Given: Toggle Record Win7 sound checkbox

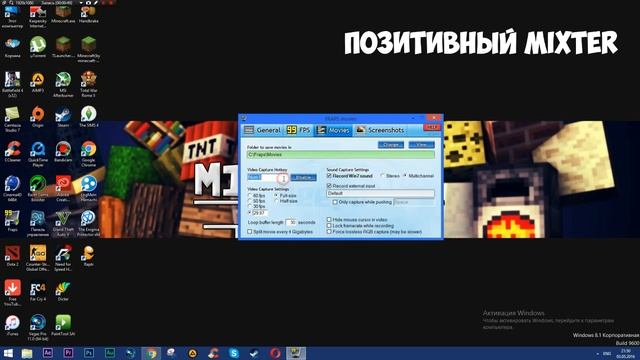Looking at the screenshot, I should point(329,176).
